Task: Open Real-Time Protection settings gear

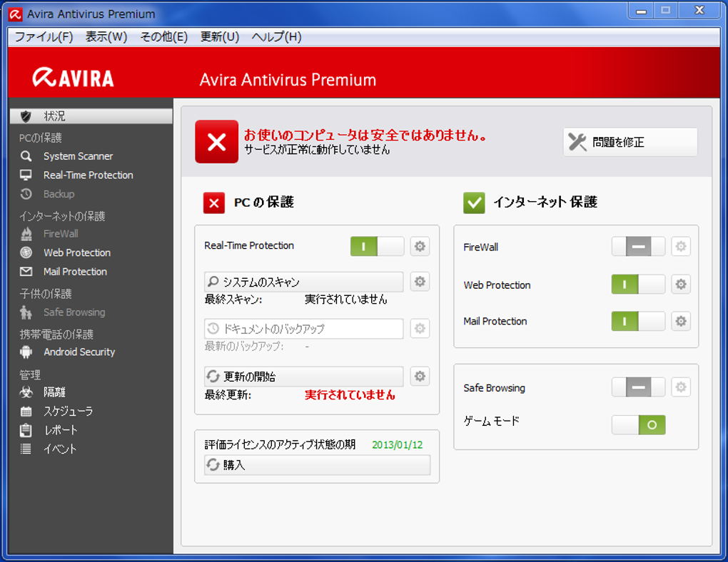Action: coord(420,246)
